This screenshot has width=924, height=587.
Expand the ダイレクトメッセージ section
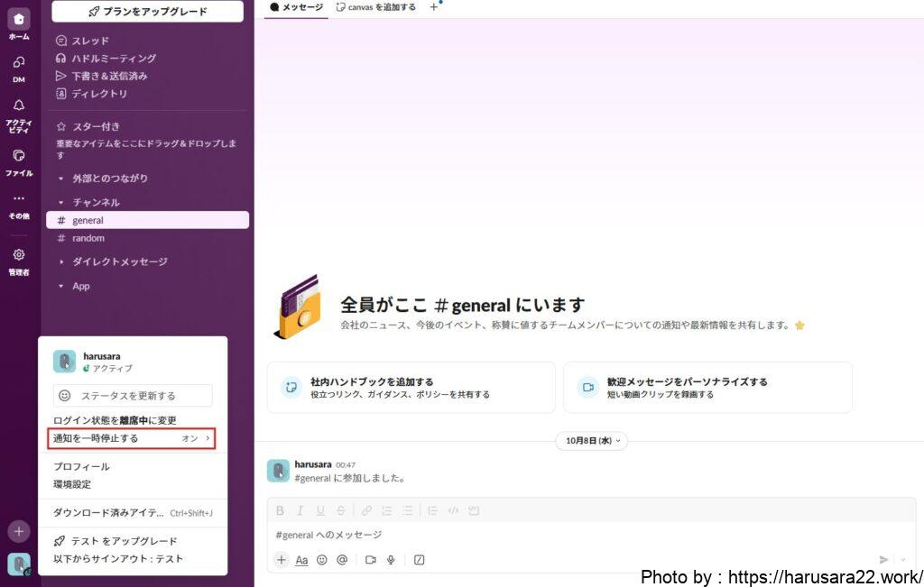119,261
